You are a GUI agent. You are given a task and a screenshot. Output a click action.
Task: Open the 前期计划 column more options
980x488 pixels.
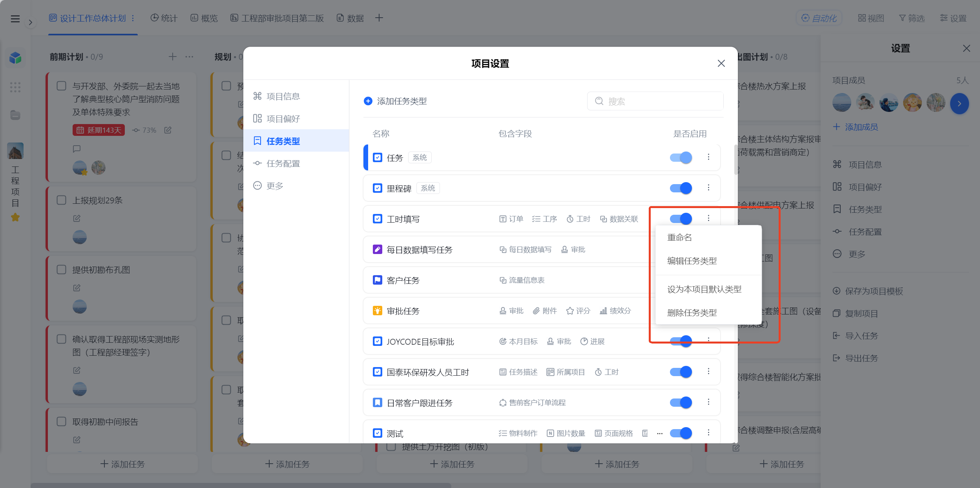189,57
